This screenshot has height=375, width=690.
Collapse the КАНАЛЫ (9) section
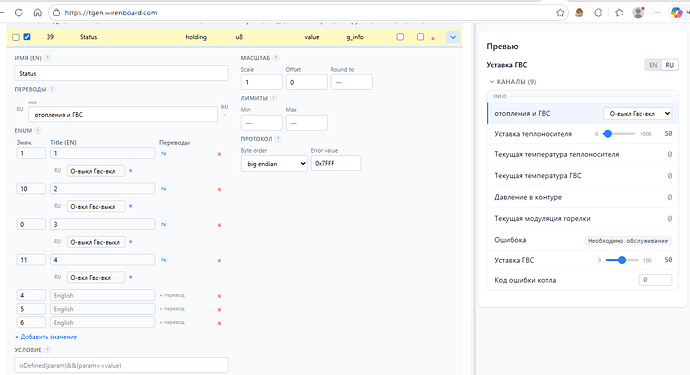click(x=513, y=81)
